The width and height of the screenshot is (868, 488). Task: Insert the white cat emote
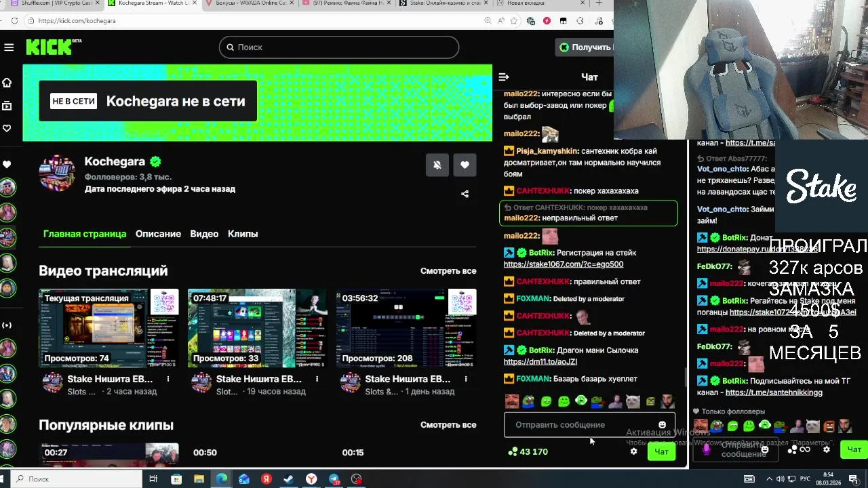(x=633, y=401)
